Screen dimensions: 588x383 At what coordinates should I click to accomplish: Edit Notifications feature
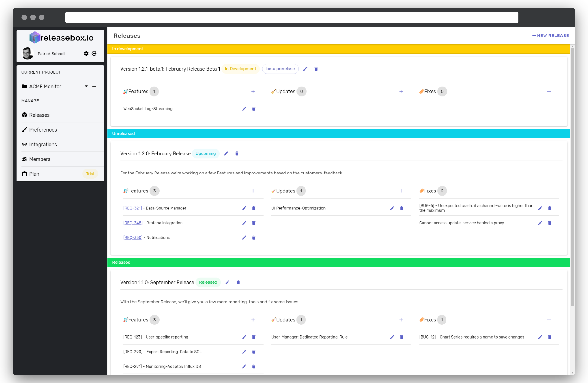pyautogui.click(x=244, y=238)
